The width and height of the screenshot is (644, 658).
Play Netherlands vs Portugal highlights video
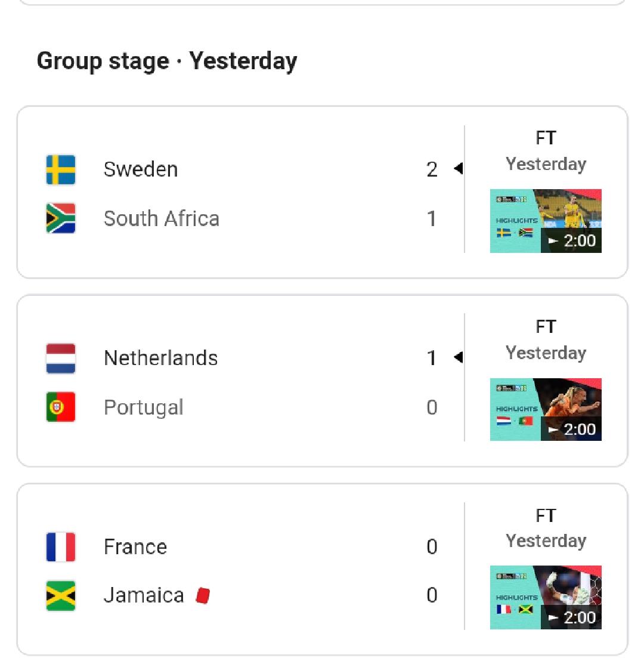click(x=546, y=409)
